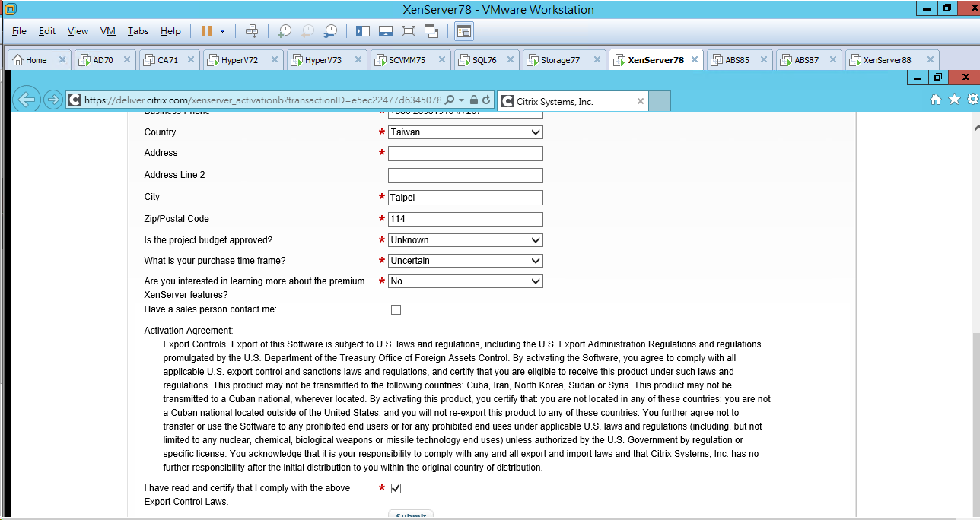980x520 pixels.
Task: Click the Zip/Postal Code field
Action: [x=466, y=220]
